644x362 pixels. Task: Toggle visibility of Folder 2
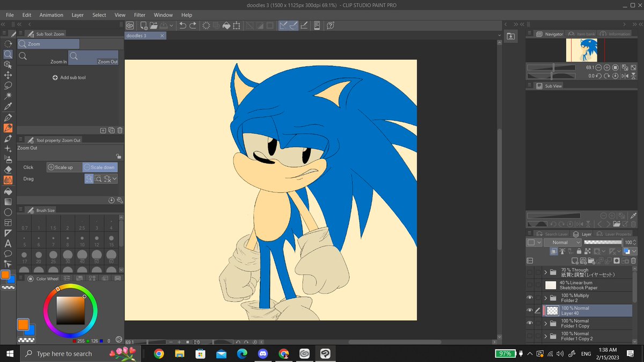pos(530,298)
